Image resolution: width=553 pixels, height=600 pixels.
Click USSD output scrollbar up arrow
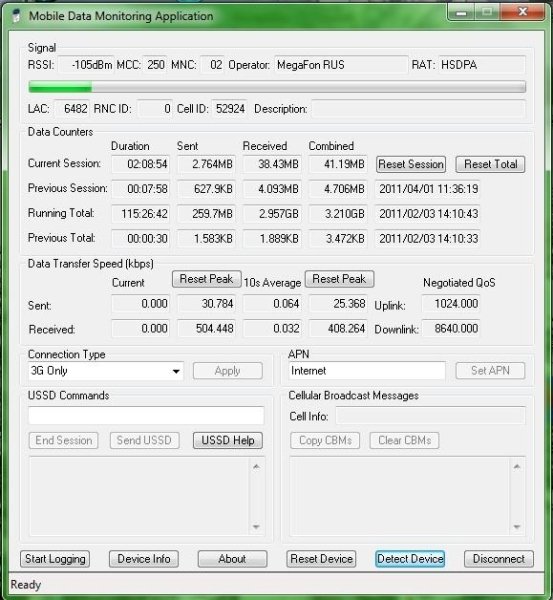(256, 466)
